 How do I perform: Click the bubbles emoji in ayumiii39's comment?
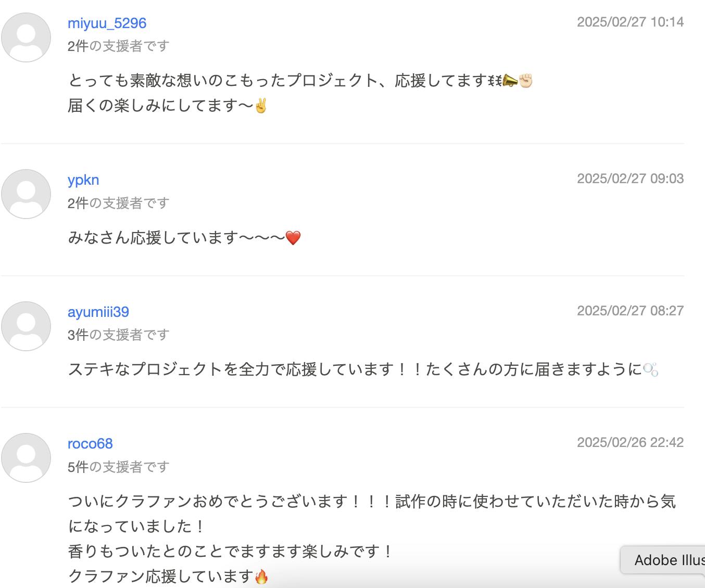[x=651, y=370]
